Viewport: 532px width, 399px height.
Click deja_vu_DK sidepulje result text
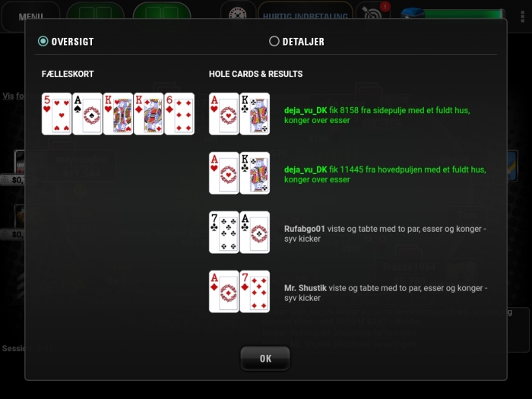tap(377, 116)
